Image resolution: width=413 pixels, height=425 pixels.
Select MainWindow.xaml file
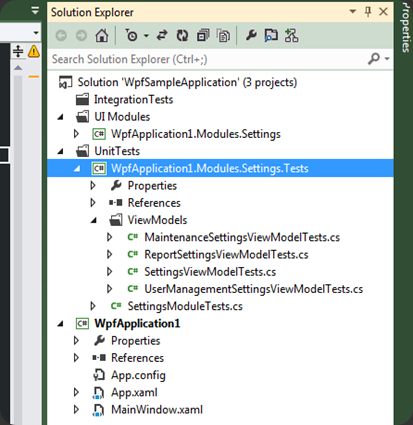click(157, 409)
